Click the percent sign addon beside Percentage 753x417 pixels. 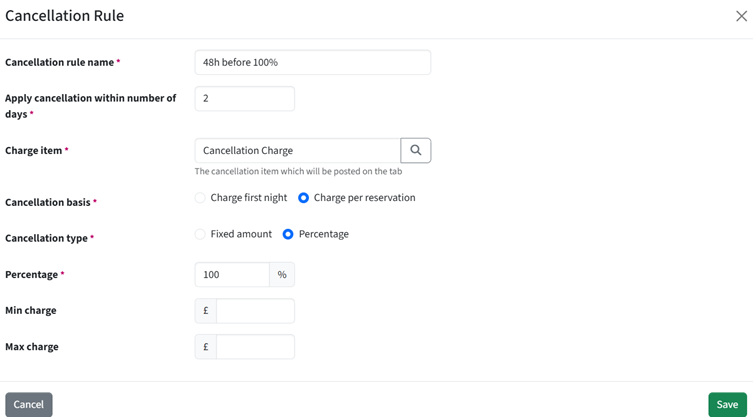(282, 275)
